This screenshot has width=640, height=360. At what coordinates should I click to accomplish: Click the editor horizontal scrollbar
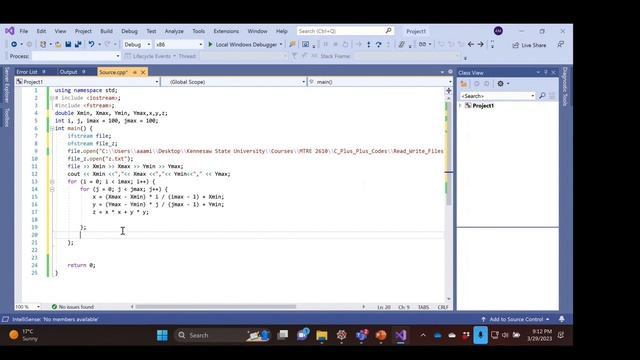tap(216, 307)
